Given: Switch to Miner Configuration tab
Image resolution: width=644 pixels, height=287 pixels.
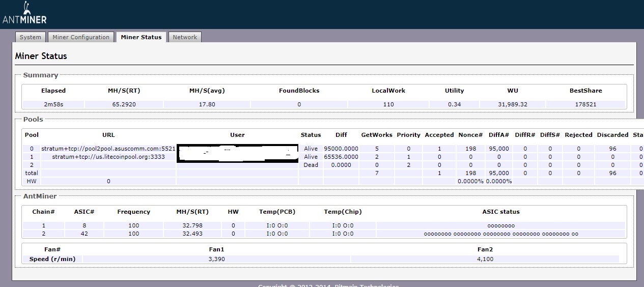Looking at the screenshot, I should pyautogui.click(x=81, y=37).
